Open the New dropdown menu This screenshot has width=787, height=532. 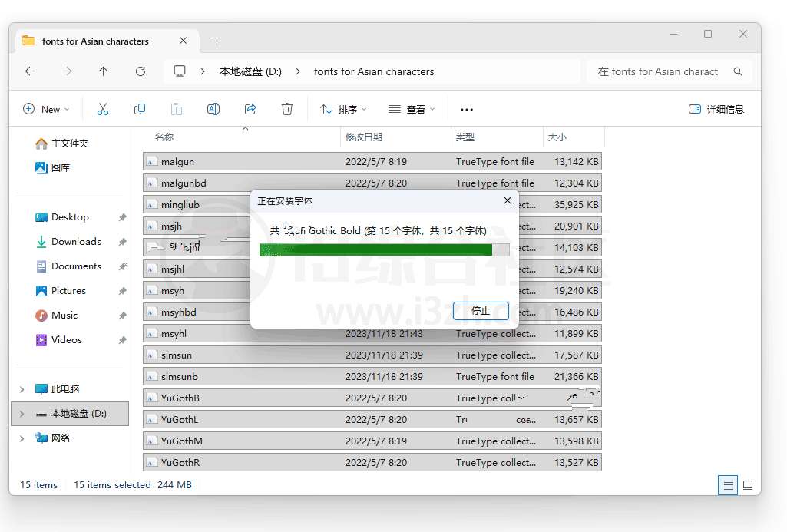(x=46, y=109)
